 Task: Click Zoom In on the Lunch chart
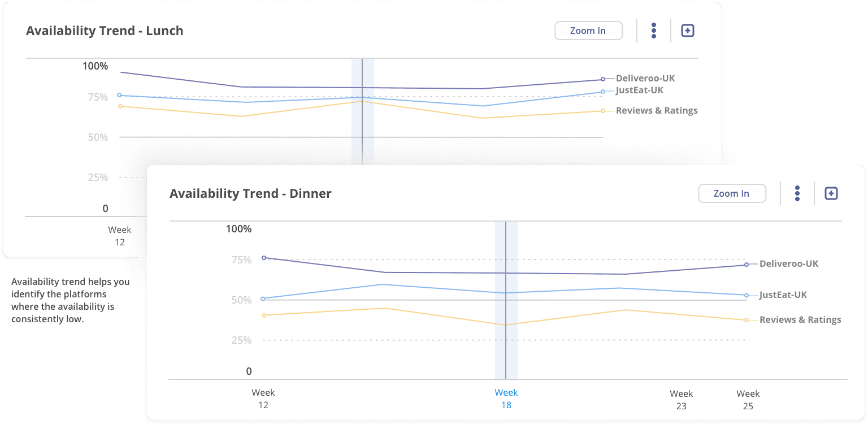tap(588, 31)
